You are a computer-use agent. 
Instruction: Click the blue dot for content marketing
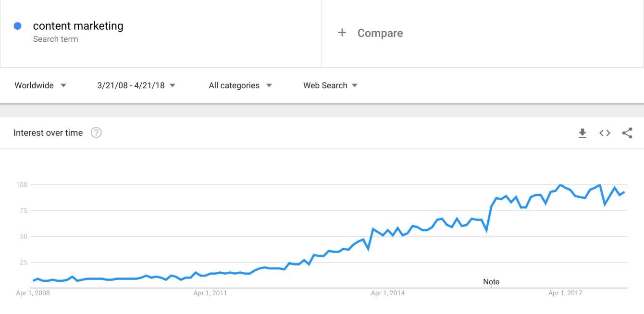coord(18,26)
